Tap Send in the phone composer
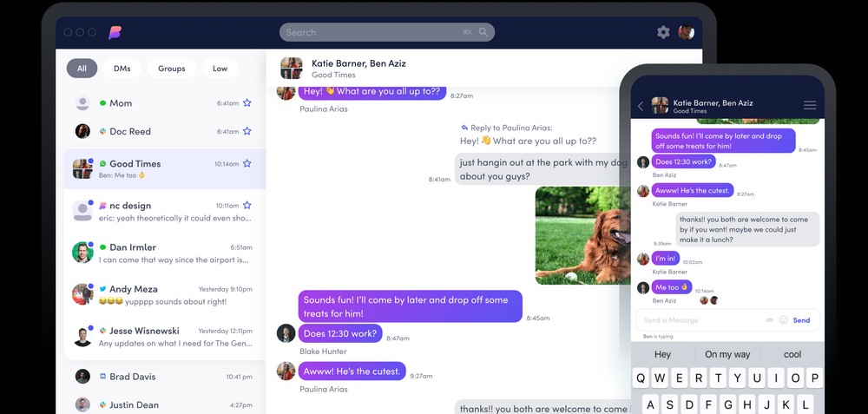 point(801,320)
